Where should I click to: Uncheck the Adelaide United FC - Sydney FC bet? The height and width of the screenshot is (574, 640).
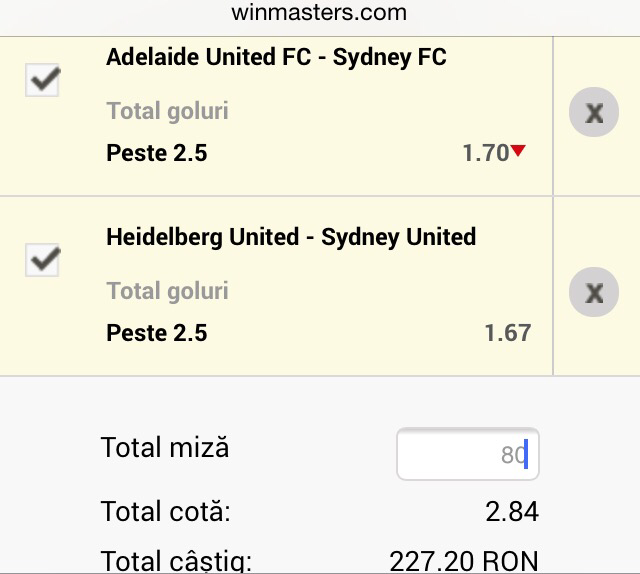click(x=43, y=81)
